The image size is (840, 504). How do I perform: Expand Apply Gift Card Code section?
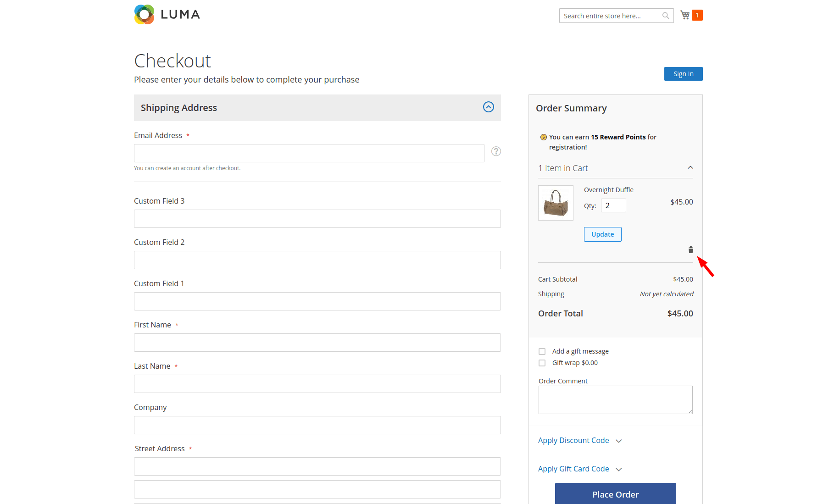pos(580,469)
